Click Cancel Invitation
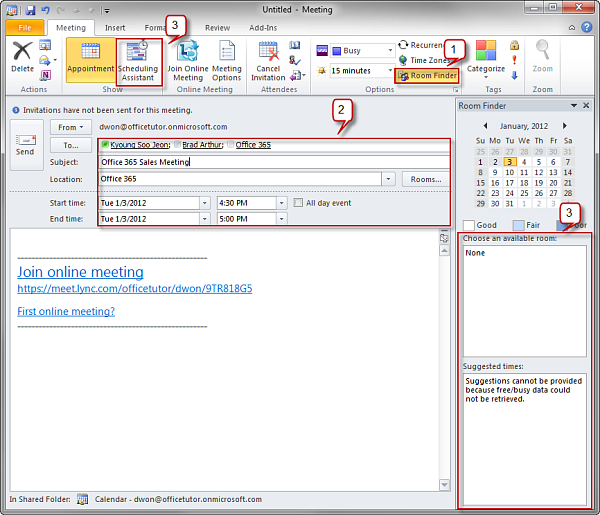Viewport: 600px width, 515px height. (268, 60)
